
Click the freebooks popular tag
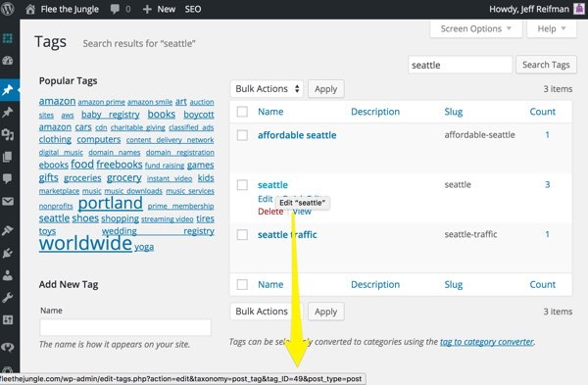click(x=120, y=165)
